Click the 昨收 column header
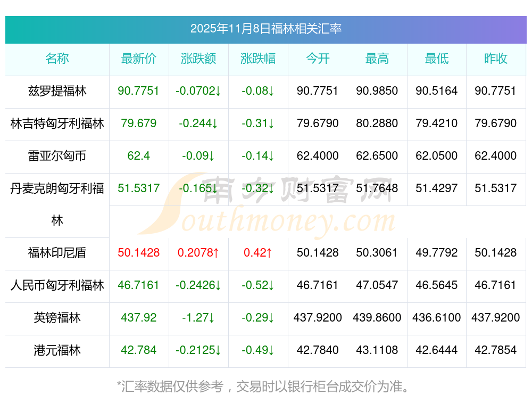Viewport: 532px width, 403px height. (496, 59)
